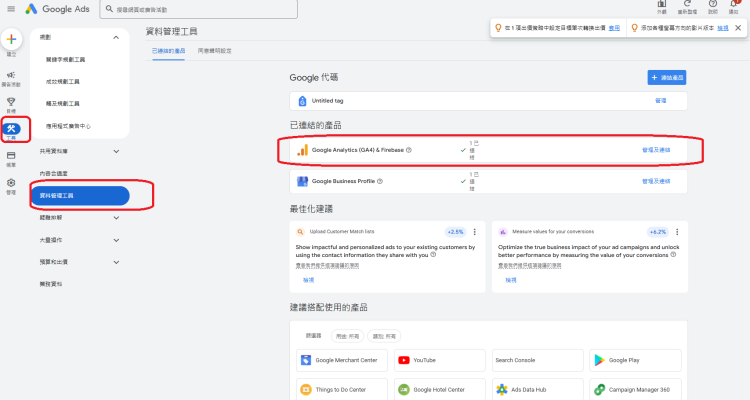Switch to the consent settings tab
This screenshot has height=400, width=750.
pos(215,51)
